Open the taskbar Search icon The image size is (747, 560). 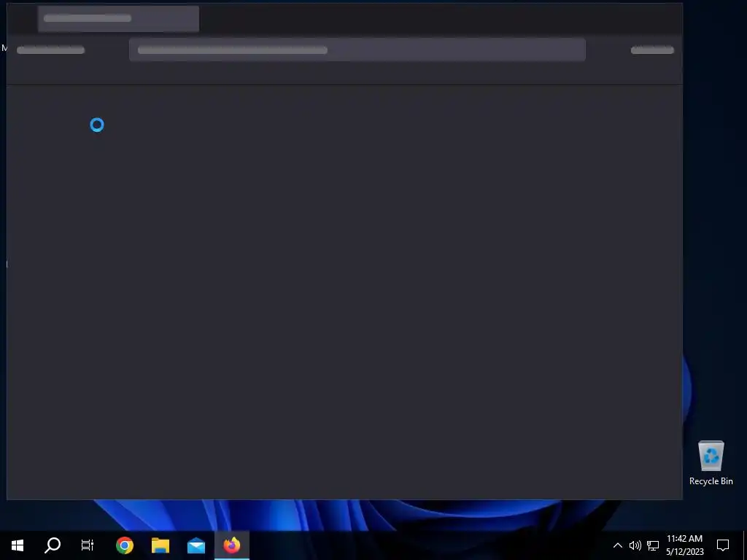pyautogui.click(x=53, y=545)
